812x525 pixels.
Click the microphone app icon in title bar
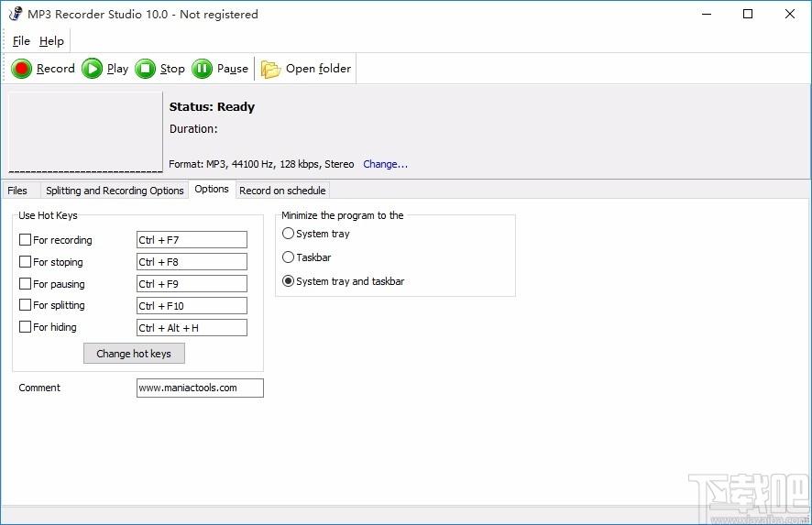pos(16,14)
